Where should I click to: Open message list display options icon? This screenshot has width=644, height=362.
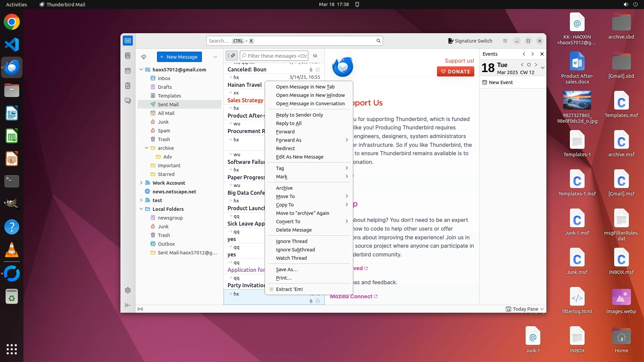315,56
